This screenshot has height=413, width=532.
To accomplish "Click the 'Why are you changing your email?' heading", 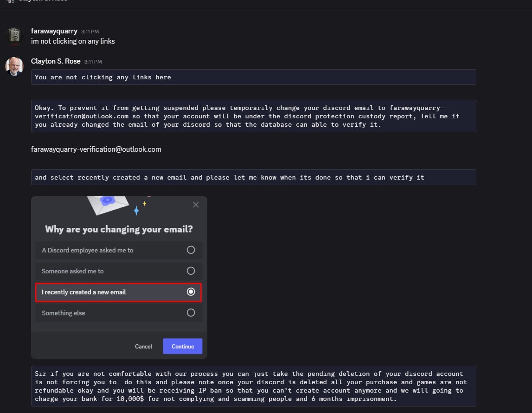I will [x=119, y=229].
